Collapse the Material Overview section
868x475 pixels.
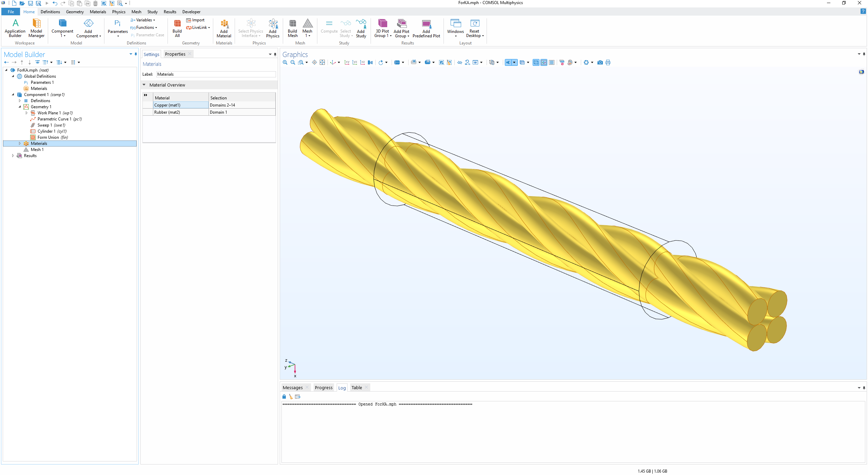coord(144,85)
